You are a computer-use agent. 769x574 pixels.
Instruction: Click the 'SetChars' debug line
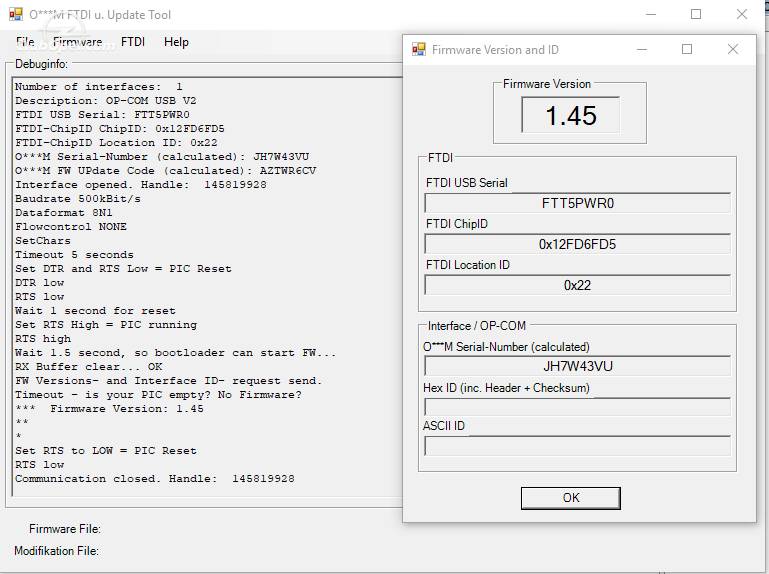(x=43, y=241)
